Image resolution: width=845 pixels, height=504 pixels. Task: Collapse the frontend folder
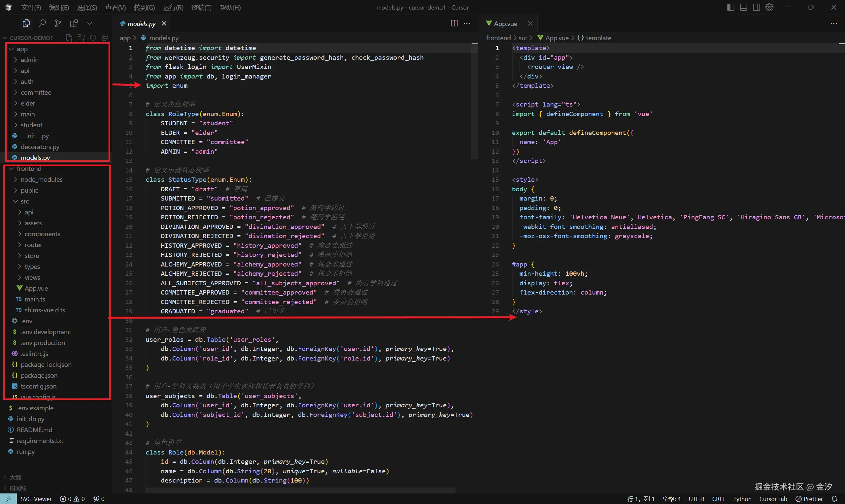pos(29,169)
